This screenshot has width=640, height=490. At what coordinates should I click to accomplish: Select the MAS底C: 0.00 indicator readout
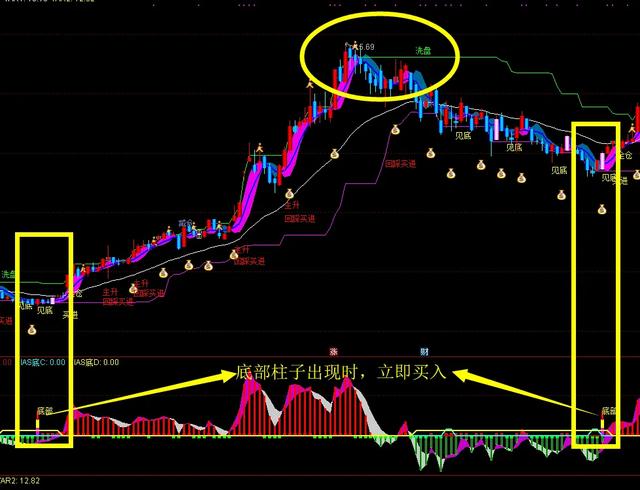(x=42, y=362)
